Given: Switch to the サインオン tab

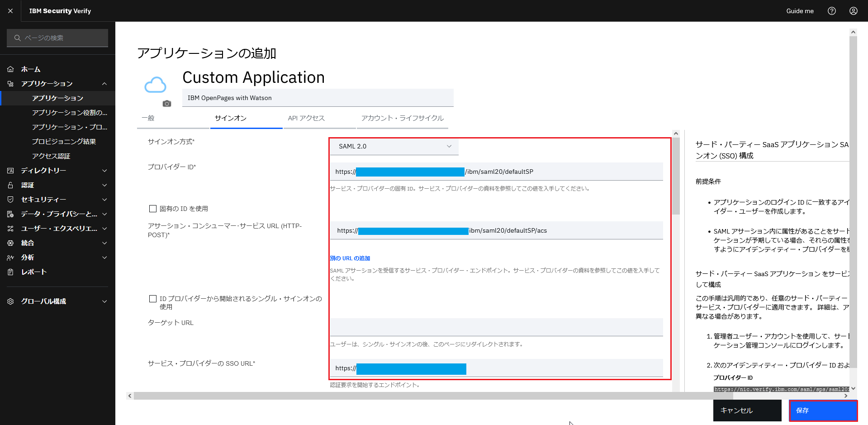Looking at the screenshot, I should tap(246, 119).
